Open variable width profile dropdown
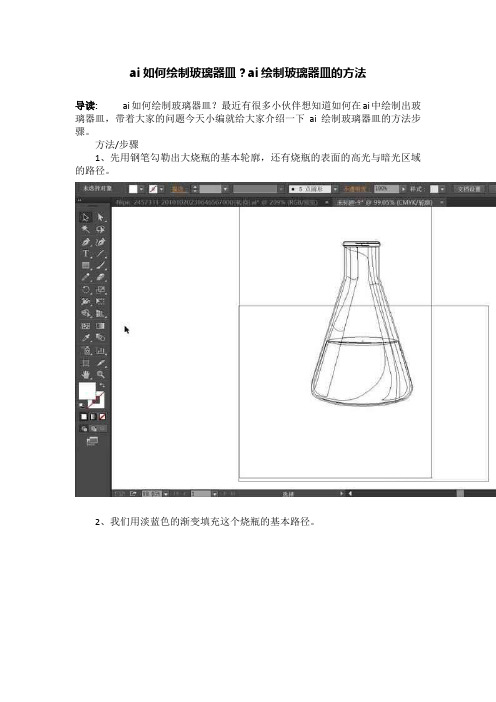496x702 pixels. point(281,189)
